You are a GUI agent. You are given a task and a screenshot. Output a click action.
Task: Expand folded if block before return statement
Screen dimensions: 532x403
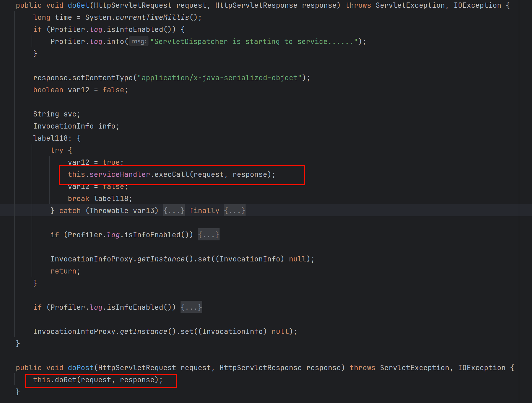click(x=208, y=235)
